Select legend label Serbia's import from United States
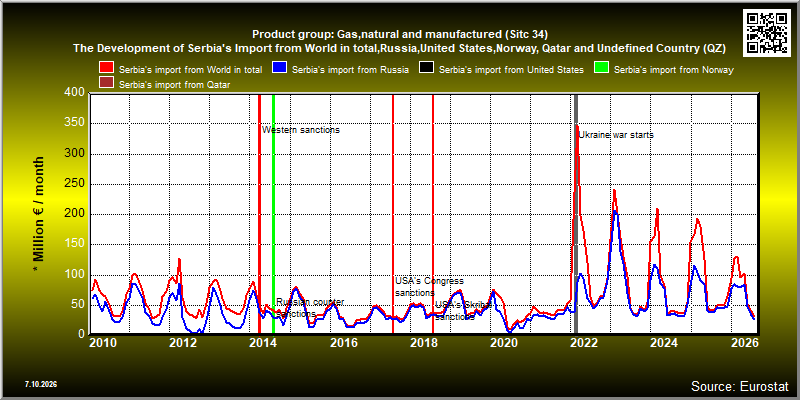This screenshot has height=400, width=800. 511,70
